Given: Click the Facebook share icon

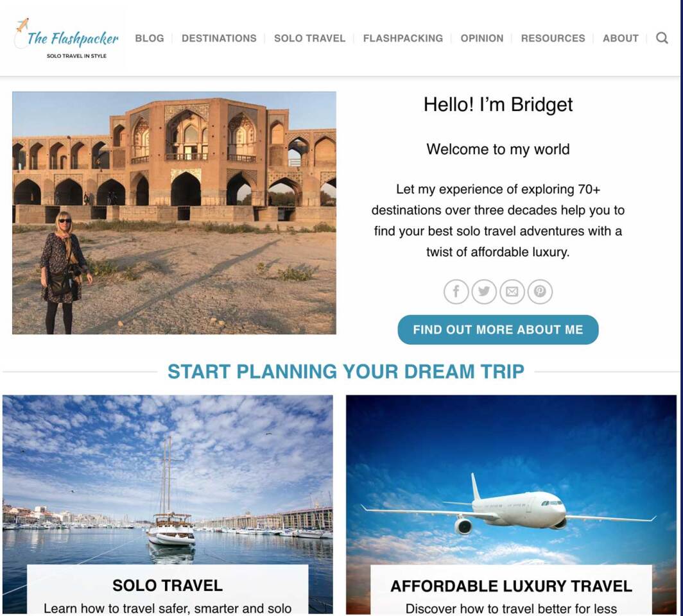Looking at the screenshot, I should coord(456,291).
